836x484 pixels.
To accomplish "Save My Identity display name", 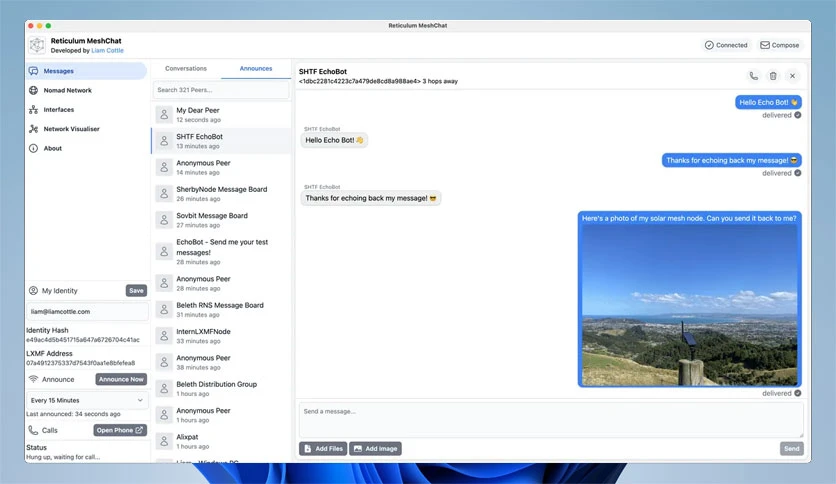I will [x=136, y=291].
